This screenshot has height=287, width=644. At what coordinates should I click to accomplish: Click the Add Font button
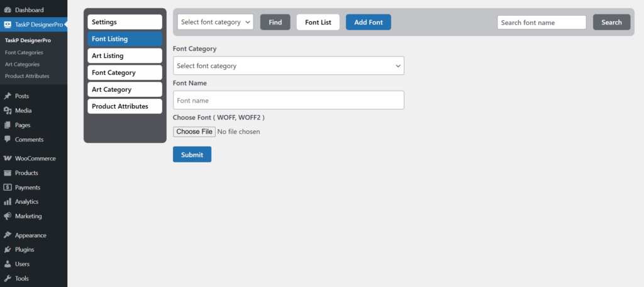(369, 22)
